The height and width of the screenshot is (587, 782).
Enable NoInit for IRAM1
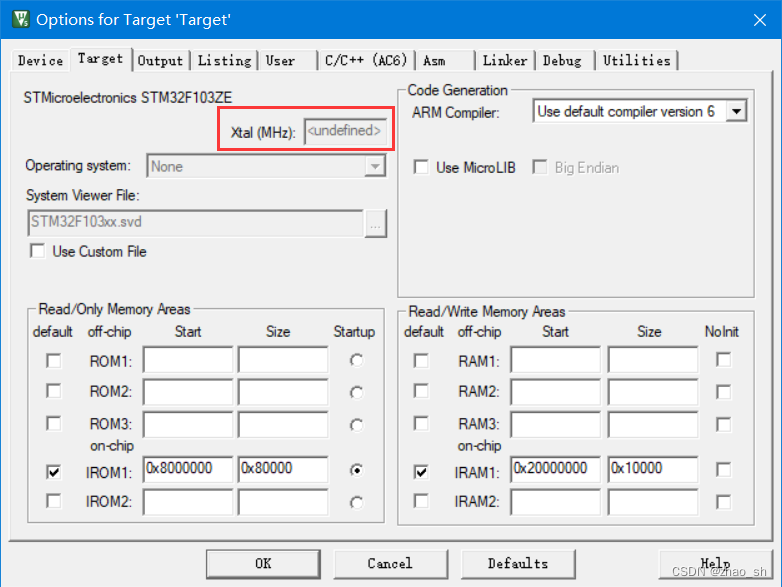[x=724, y=470]
